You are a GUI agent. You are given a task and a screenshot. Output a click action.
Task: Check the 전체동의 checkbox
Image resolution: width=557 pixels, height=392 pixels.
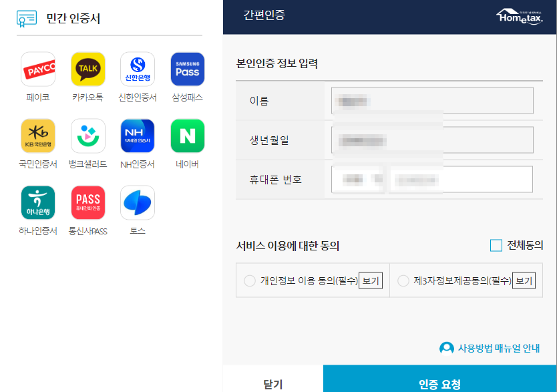(x=496, y=245)
